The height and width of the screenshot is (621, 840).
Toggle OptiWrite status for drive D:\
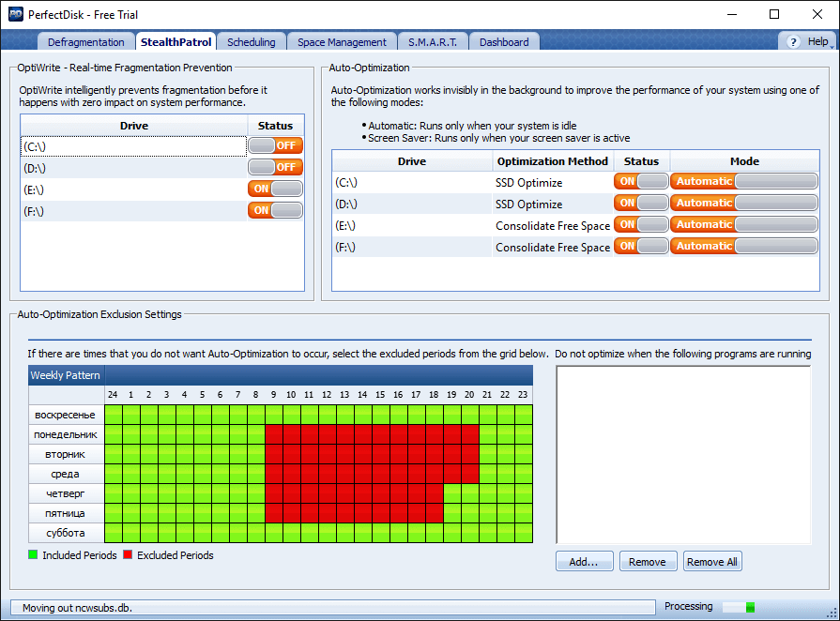click(x=275, y=167)
